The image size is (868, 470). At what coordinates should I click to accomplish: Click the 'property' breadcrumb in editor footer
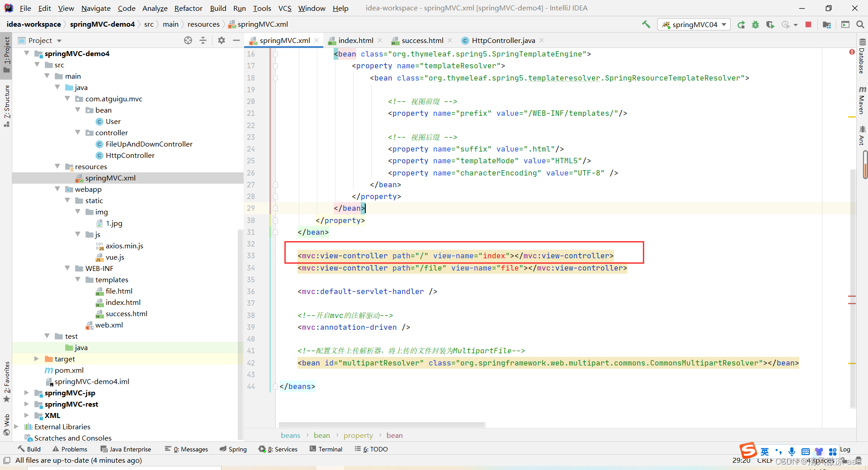pos(358,435)
